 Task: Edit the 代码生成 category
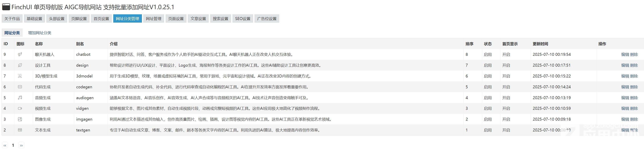pyautogui.click(x=625, y=87)
